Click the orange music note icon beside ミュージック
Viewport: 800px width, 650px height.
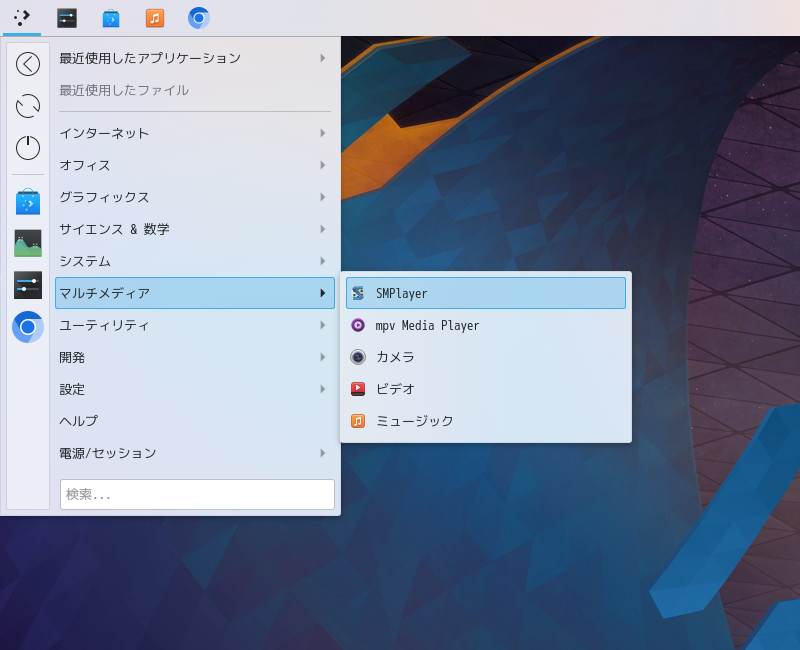(x=358, y=421)
